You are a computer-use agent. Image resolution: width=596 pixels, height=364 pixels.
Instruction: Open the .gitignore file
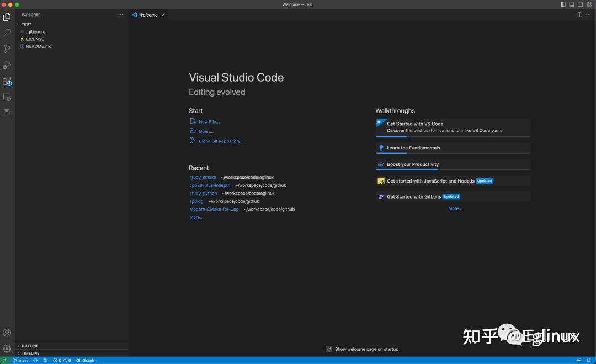[35, 32]
